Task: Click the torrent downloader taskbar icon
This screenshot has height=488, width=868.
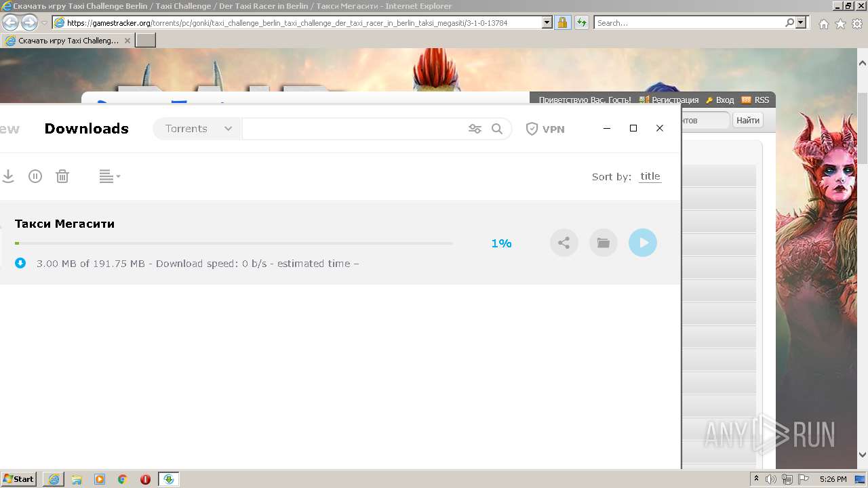Action: tap(169, 479)
